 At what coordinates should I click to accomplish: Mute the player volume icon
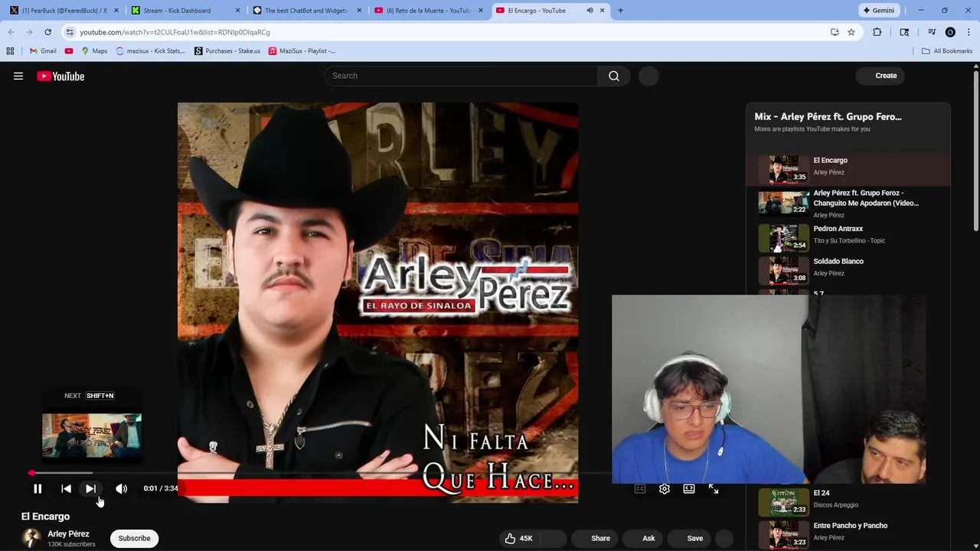click(x=121, y=488)
